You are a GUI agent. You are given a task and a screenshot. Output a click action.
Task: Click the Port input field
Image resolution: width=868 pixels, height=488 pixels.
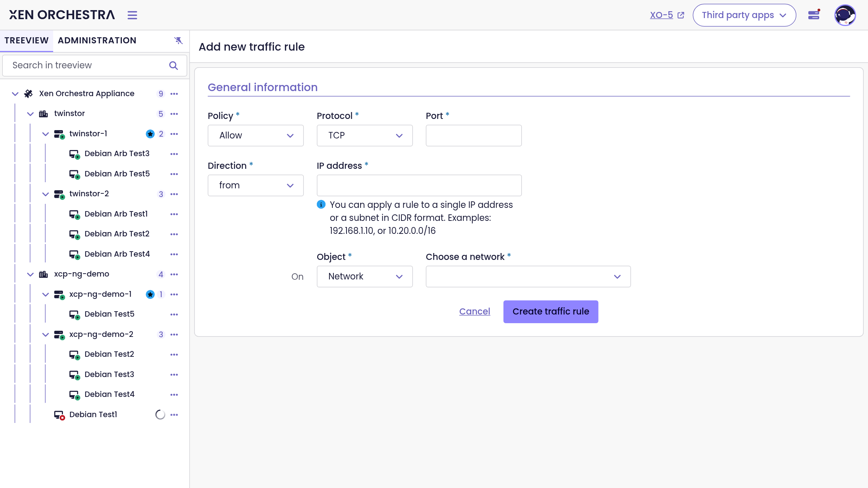click(x=474, y=136)
